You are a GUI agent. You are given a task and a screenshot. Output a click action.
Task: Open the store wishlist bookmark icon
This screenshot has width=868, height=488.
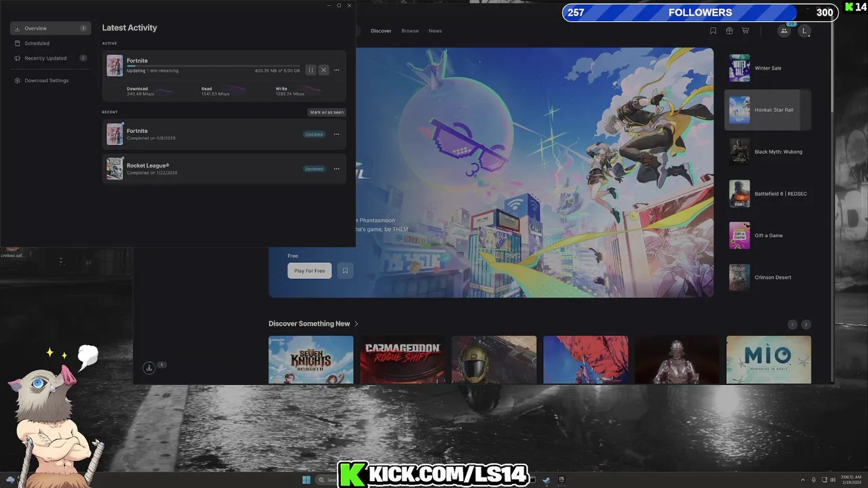pos(713,30)
